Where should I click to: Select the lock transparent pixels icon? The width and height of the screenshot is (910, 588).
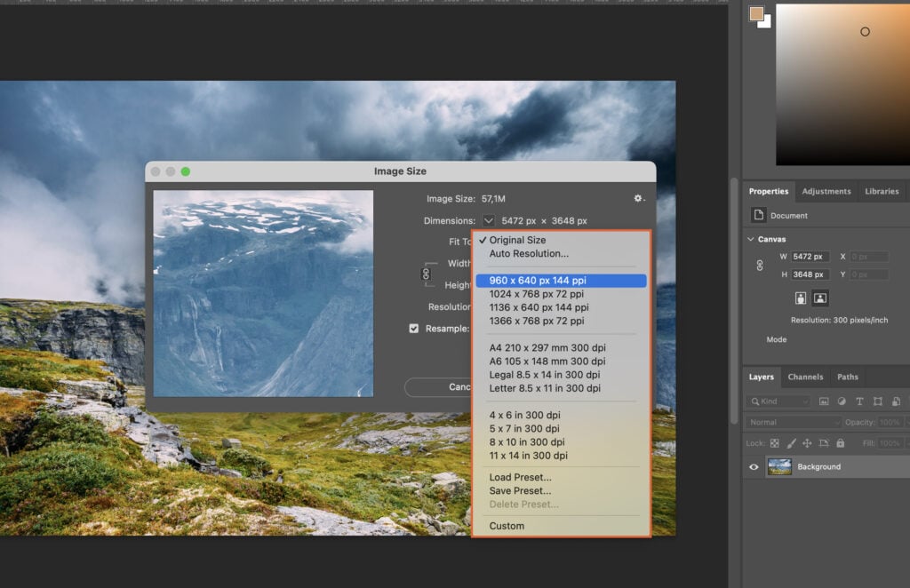click(773, 443)
